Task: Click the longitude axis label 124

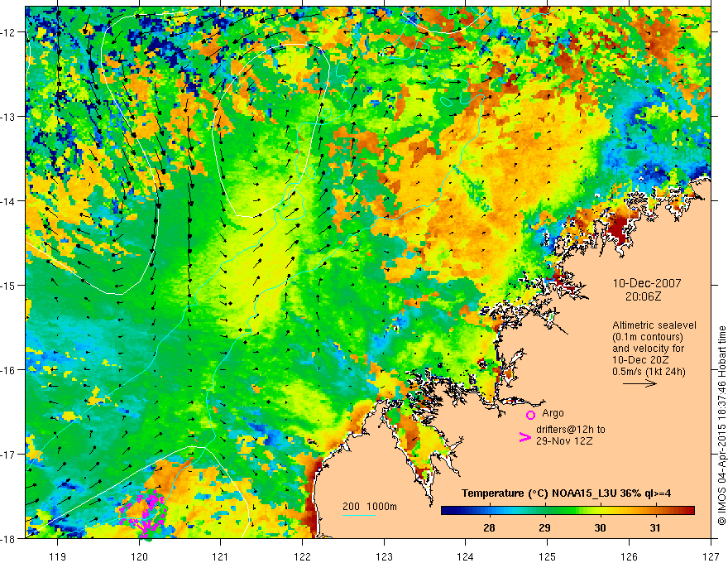Action: pos(466,556)
